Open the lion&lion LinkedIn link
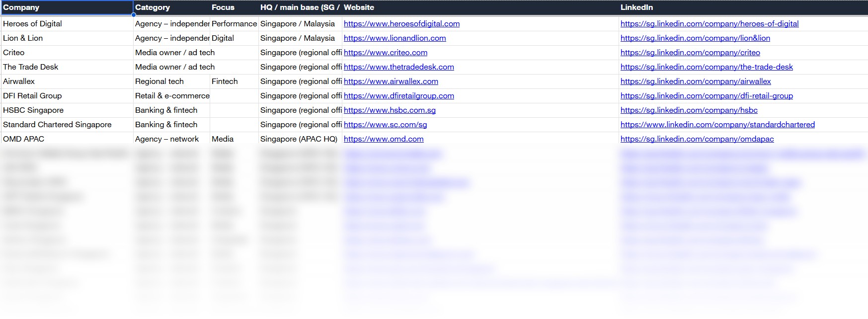Image resolution: width=868 pixels, height=319 pixels. pyautogui.click(x=695, y=38)
